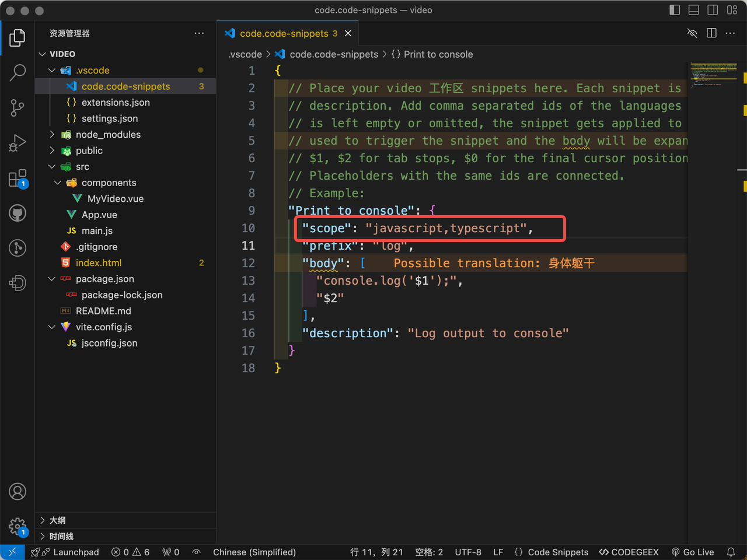747x560 pixels.
Task: Select language mode Code Snippets
Action: tap(551, 552)
